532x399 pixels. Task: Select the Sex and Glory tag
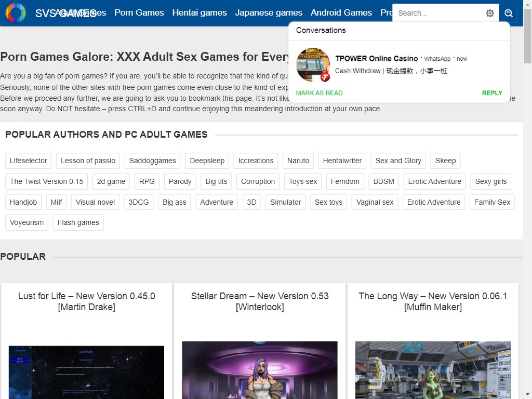398,161
